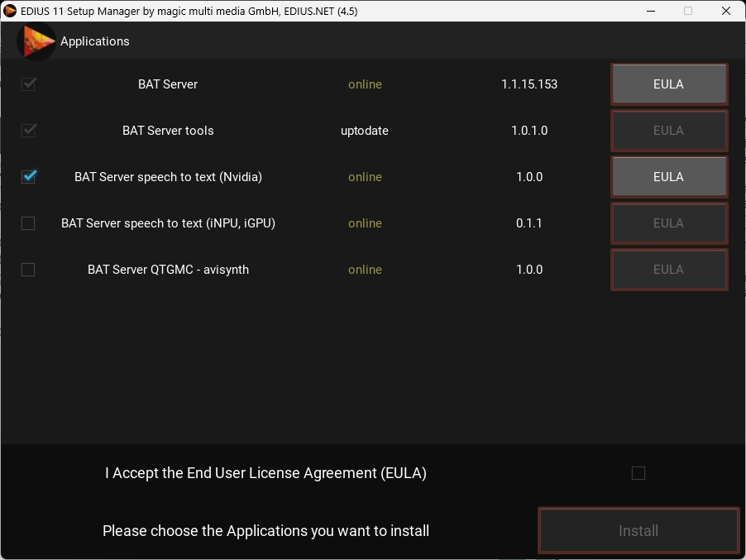Click the 'online' status of BAT Server
746x560 pixels.
point(365,84)
